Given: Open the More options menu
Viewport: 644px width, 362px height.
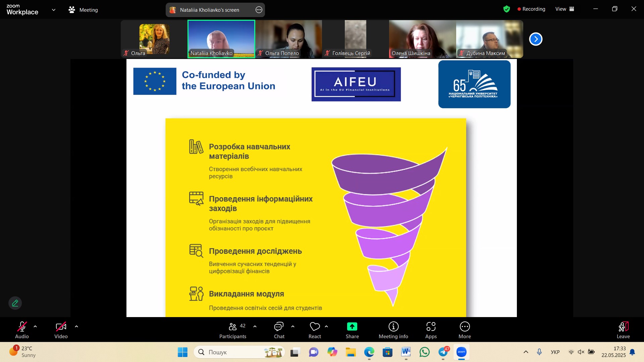Looking at the screenshot, I should (465, 330).
